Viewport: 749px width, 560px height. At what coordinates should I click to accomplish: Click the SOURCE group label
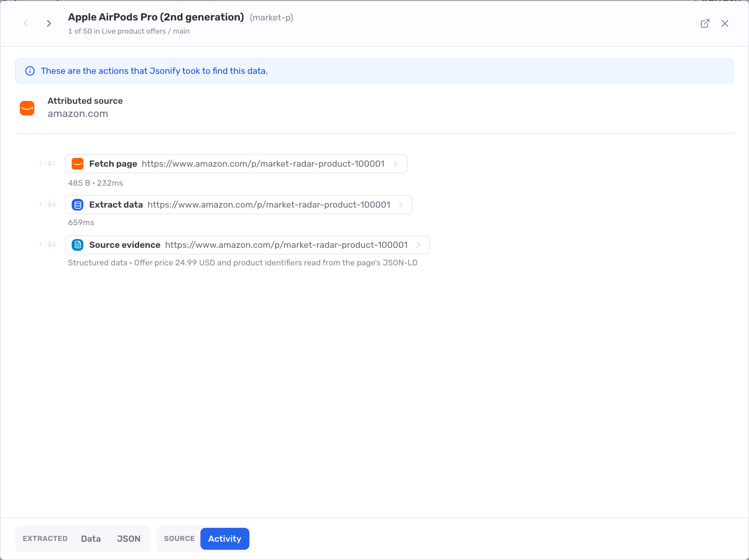[179, 539]
